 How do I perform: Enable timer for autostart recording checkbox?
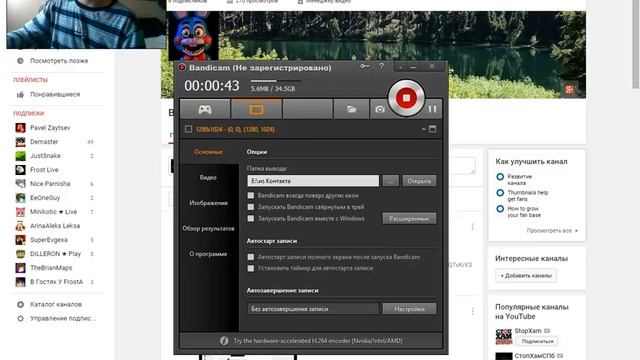pyautogui.click(x=251, y=268)
